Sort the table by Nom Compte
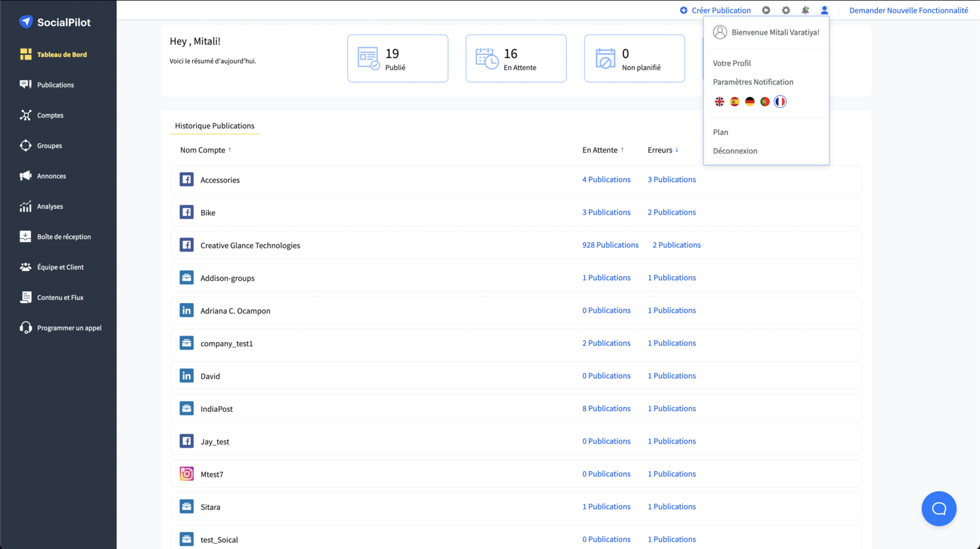 205,150
